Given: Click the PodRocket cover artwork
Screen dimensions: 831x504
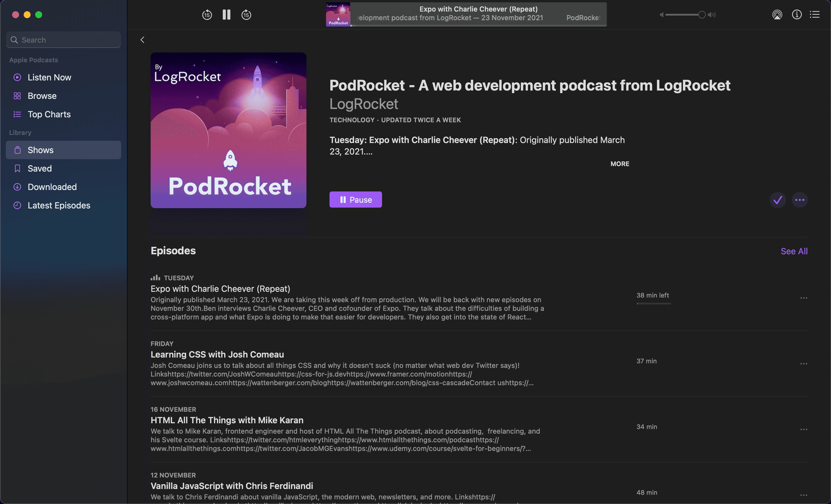Looking at the screenshot, I should (228, 130).
